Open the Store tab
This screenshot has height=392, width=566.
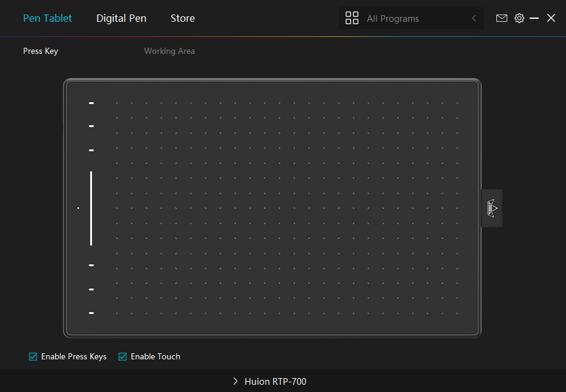pyautogui.click(x=182, y=18)
